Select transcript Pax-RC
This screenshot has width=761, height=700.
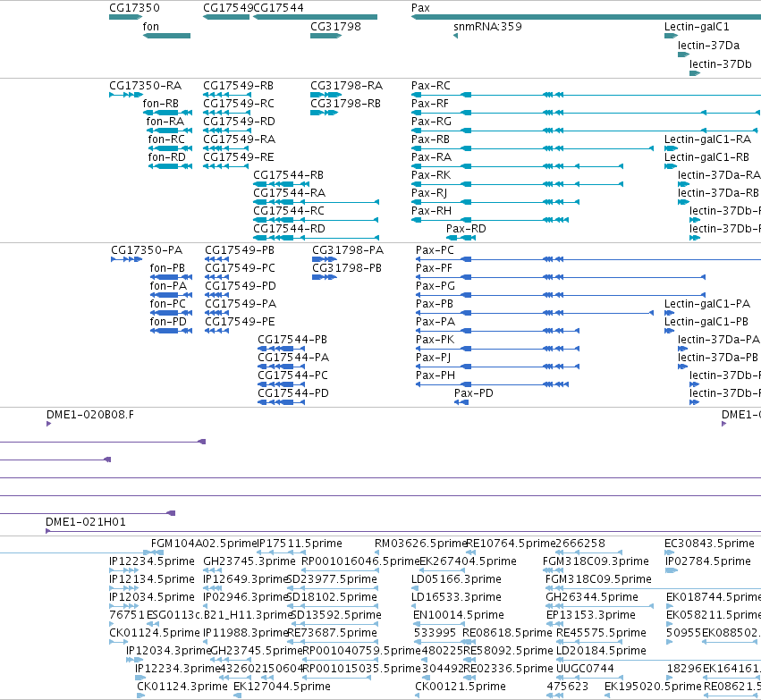pos(586,95)
